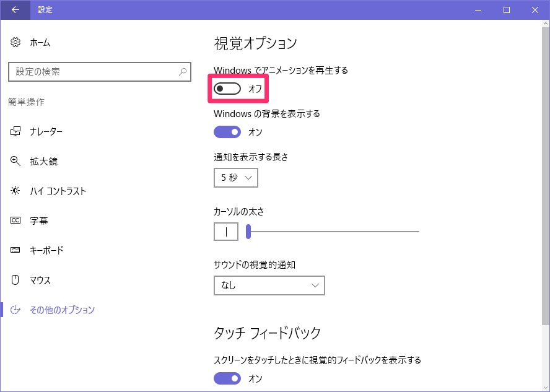Viewport: 550px width, 392px height.
Task: Open the 5 秒 notification duration dropdown
Action: [x=236, y=178]
